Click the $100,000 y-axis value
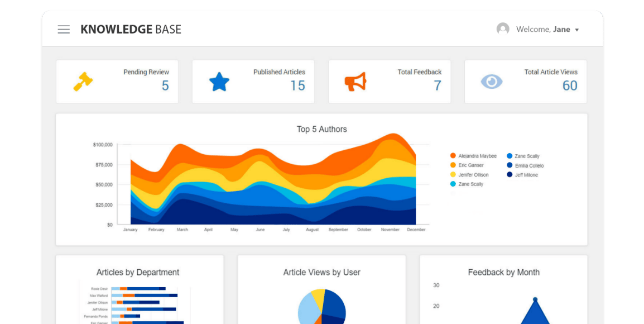 tap(103, 145)
